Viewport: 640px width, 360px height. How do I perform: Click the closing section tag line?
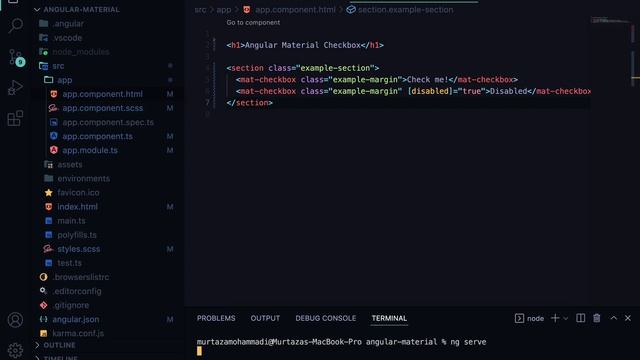pyautogui.click(x=249, y=103)
